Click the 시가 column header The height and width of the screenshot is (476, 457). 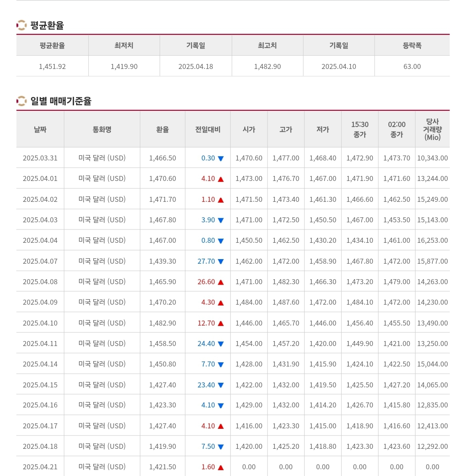[x=249, y=129]
